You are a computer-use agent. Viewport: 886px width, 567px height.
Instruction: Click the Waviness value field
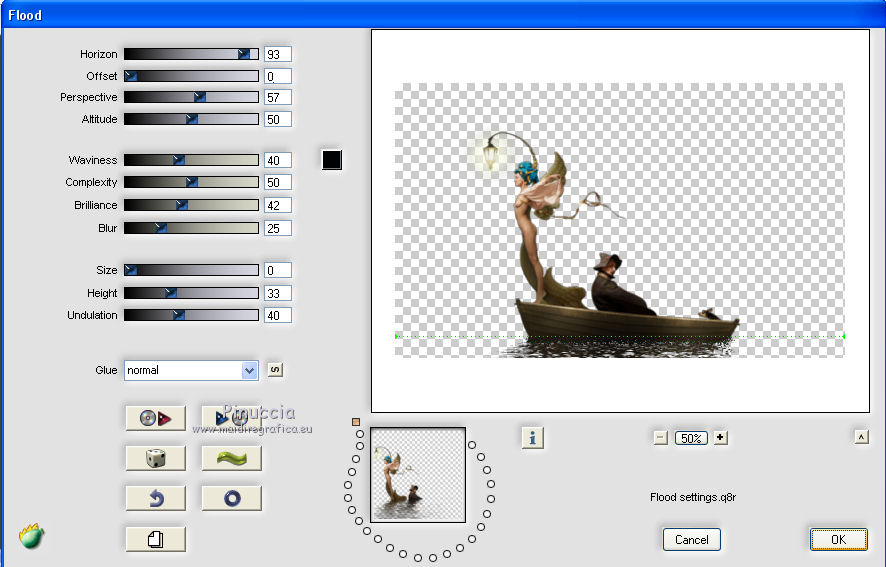pyautogui.click(x=278, y=161)
